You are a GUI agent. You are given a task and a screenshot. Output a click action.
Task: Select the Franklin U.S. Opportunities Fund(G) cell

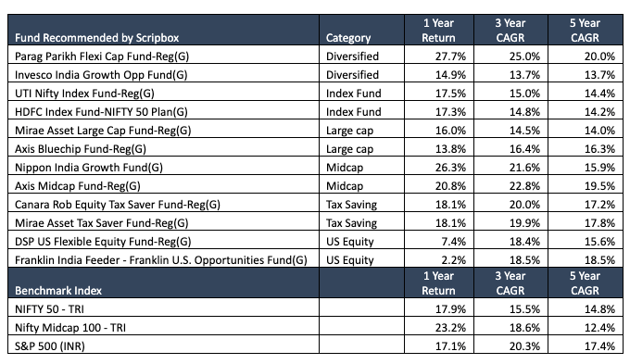163,257
